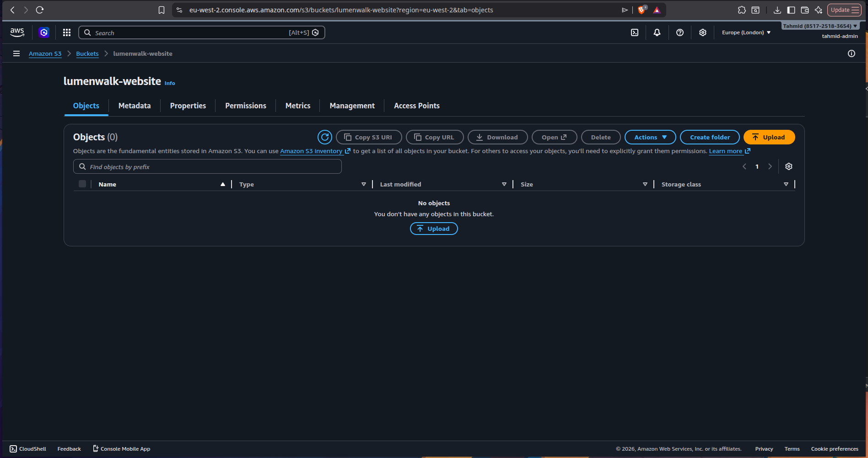The width and height of the screenshot is (868, 458).
Task: Focus the Find objects by prefix field
Action: (207, 166)
